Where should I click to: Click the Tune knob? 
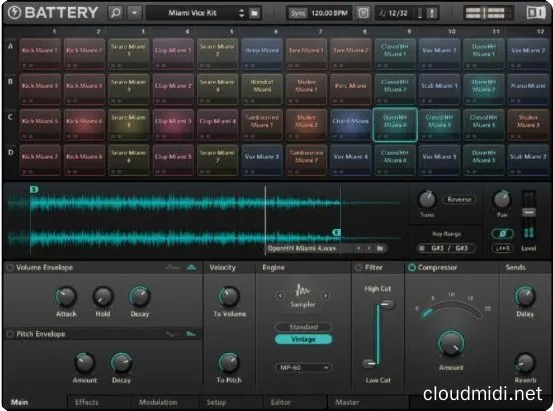(427, 200)
